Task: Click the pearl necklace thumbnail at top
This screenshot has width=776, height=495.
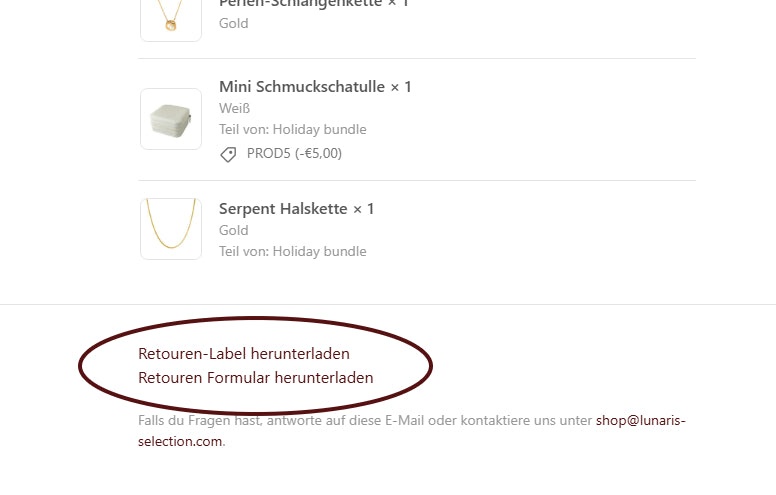Action: coord(171,18)
